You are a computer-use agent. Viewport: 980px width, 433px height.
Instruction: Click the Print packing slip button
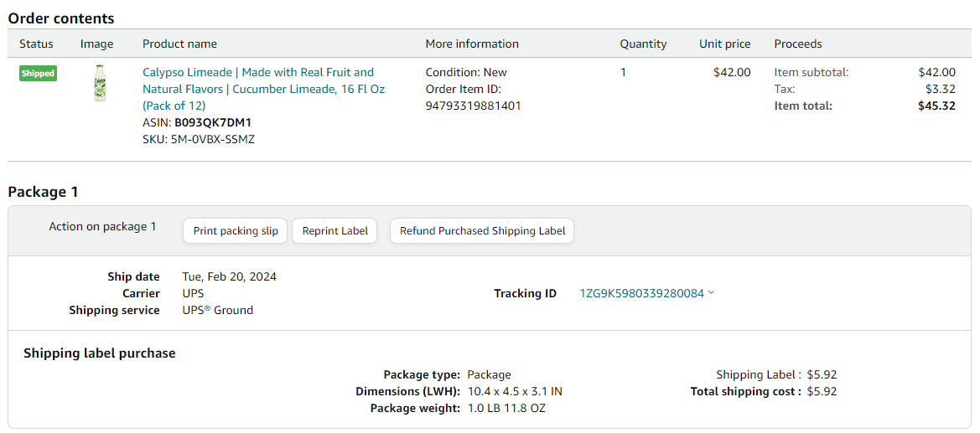click(236, 230)
